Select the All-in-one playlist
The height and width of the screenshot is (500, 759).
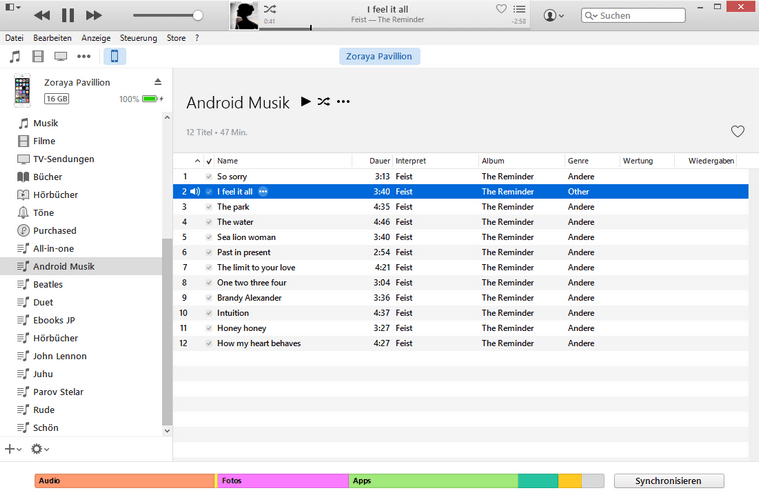[53, 248]
